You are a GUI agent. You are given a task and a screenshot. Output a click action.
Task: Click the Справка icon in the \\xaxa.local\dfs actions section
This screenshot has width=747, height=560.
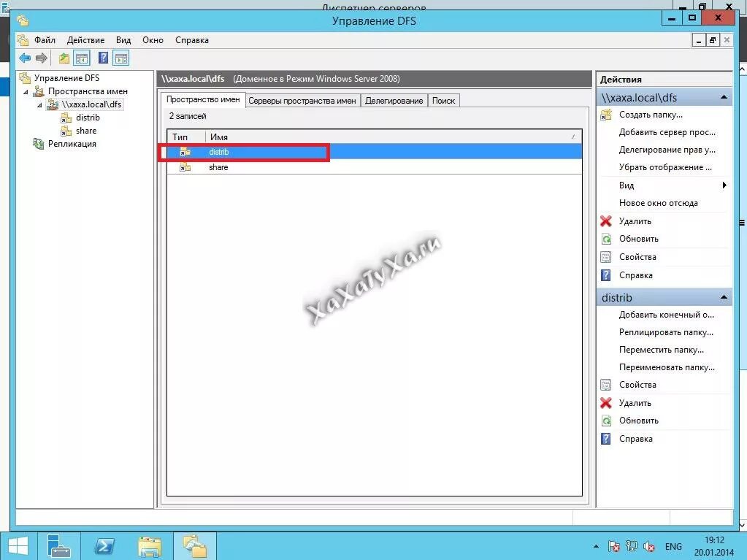(606, 275)
